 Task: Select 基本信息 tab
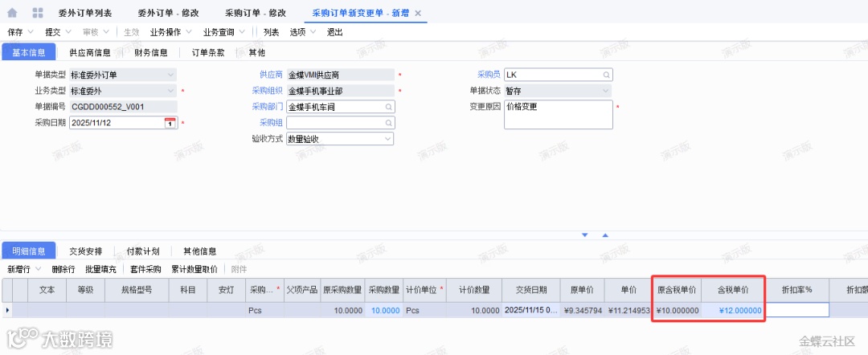tap(29, 52)
